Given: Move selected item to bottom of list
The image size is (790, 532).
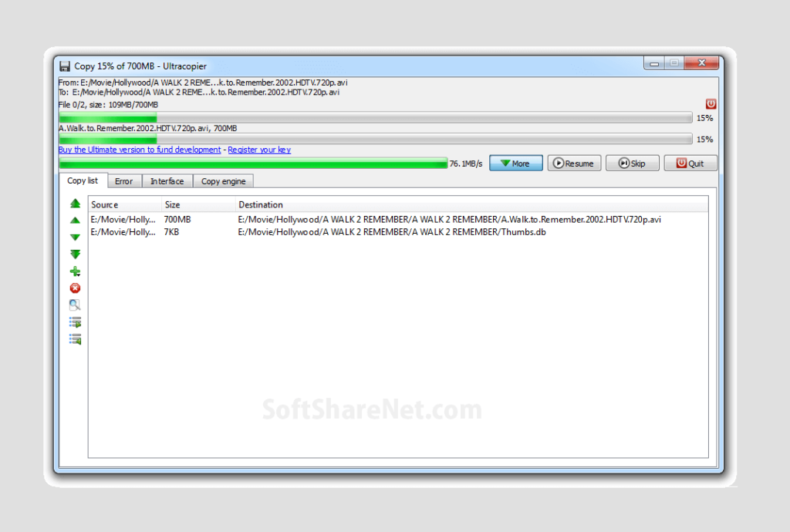Looking at the screenshot, I should [75, 254].
